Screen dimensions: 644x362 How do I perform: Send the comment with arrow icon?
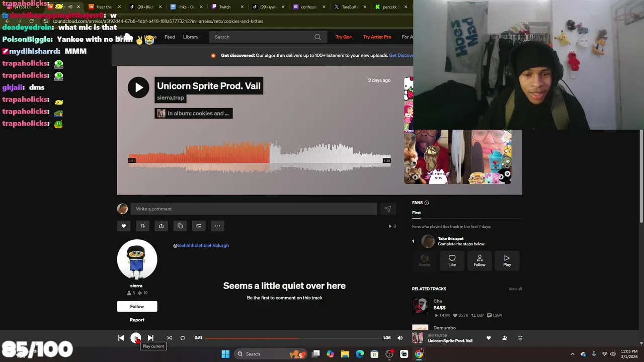387,209
